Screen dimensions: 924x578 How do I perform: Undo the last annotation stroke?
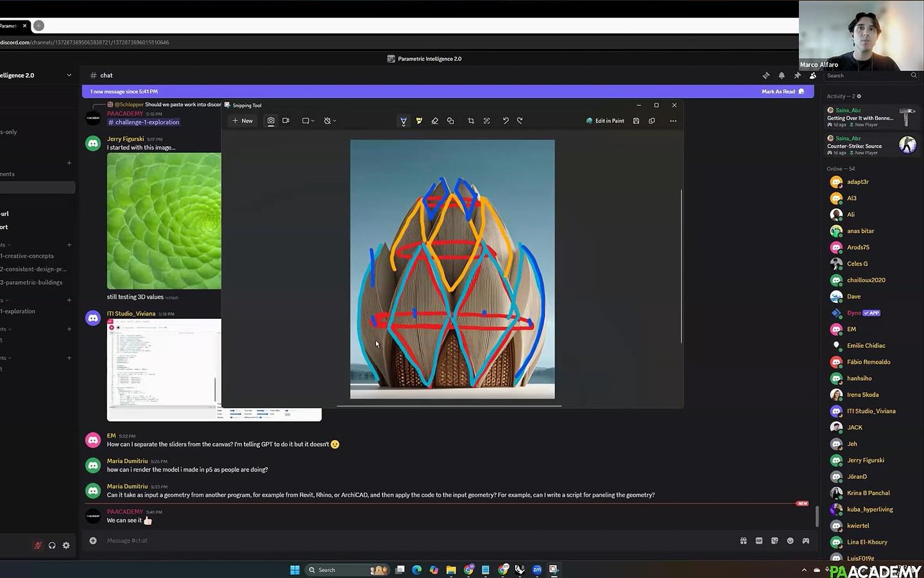coord(506,121)
